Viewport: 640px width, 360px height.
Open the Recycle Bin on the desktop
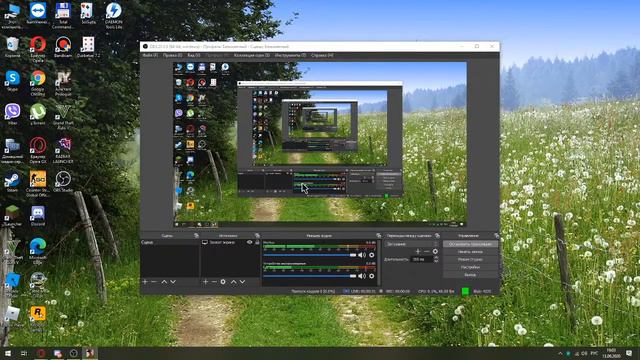pos(12,47)
